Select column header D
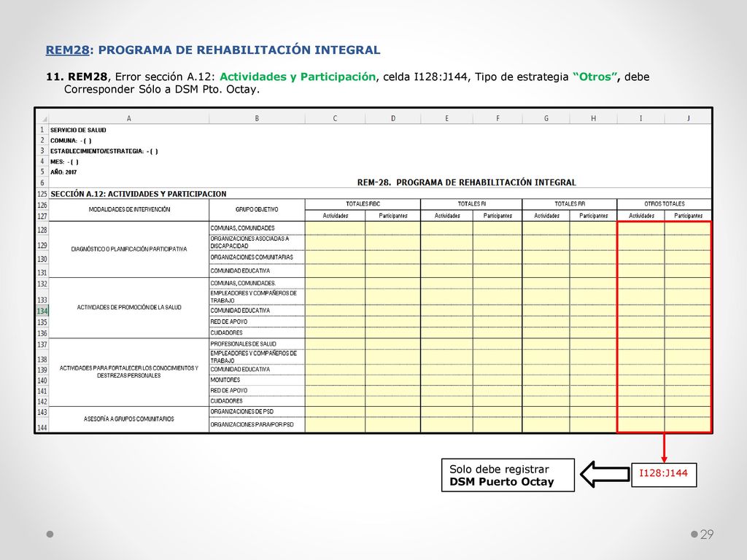This screenshot has width=747, height=560. coord(393,118)
